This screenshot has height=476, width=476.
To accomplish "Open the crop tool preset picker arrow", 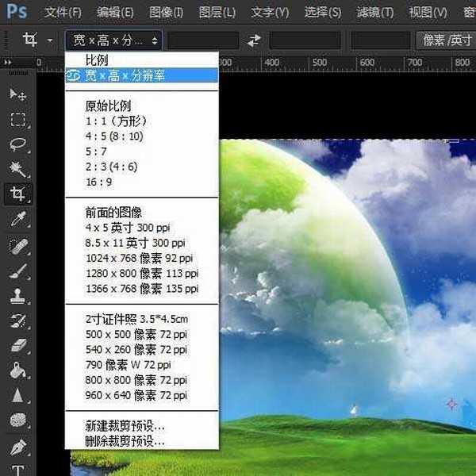I will pos(51,40).
